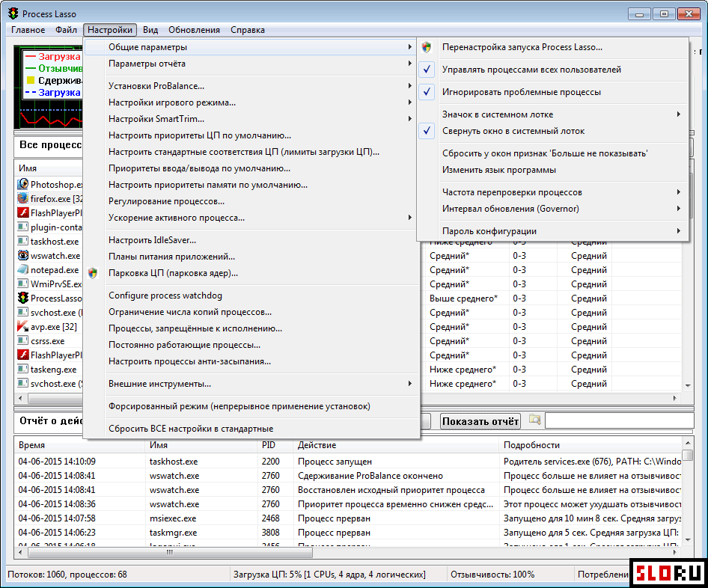This screenshot has width=708, height=588.
Task: Choose Изменить язык программы
Action: pos(552,170)
